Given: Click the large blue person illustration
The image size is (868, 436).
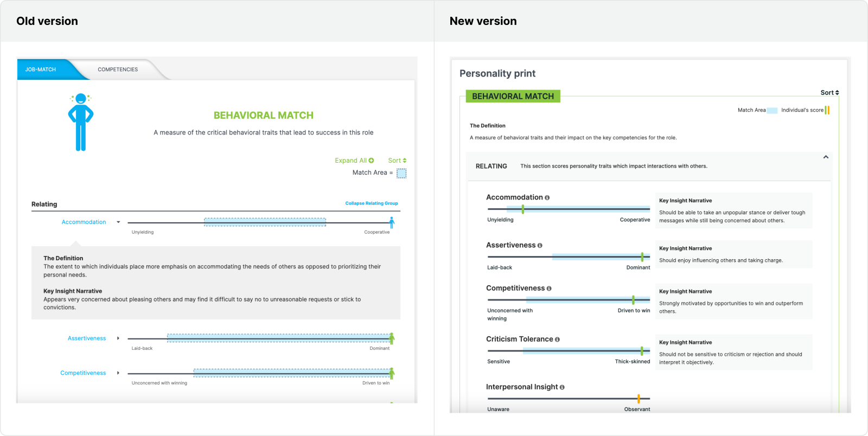Looking at the screenshot, I should [81, 122].
